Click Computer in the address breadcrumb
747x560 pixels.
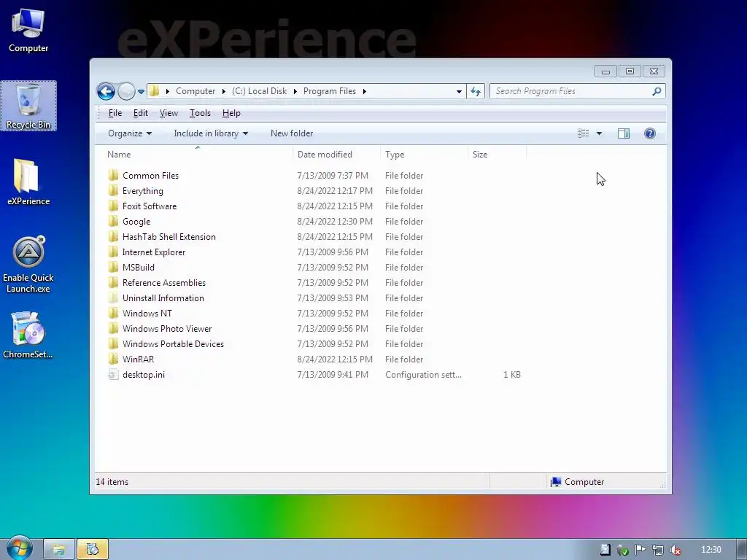(196, 91)
